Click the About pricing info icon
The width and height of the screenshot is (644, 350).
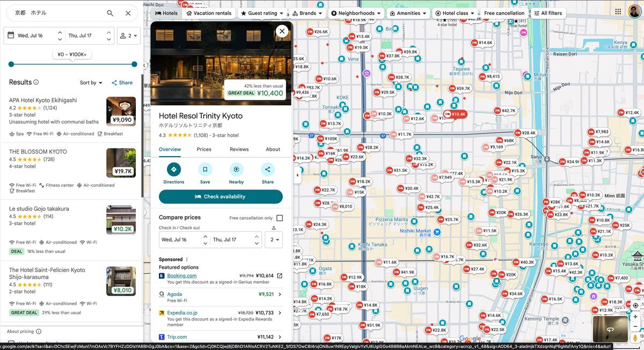(39, 332)
